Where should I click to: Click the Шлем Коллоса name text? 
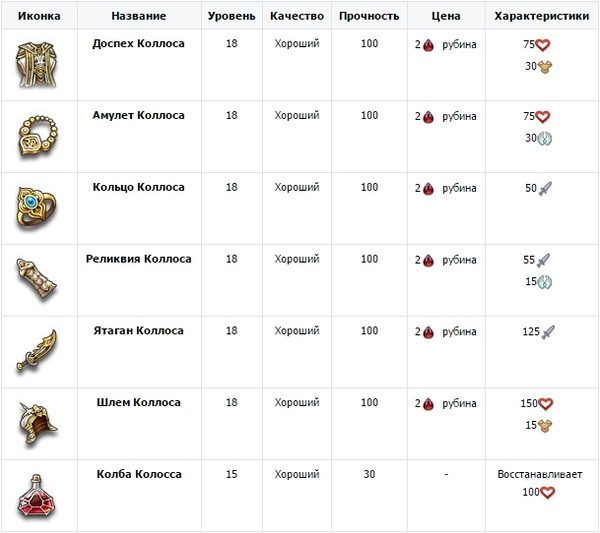click(139, 403)
